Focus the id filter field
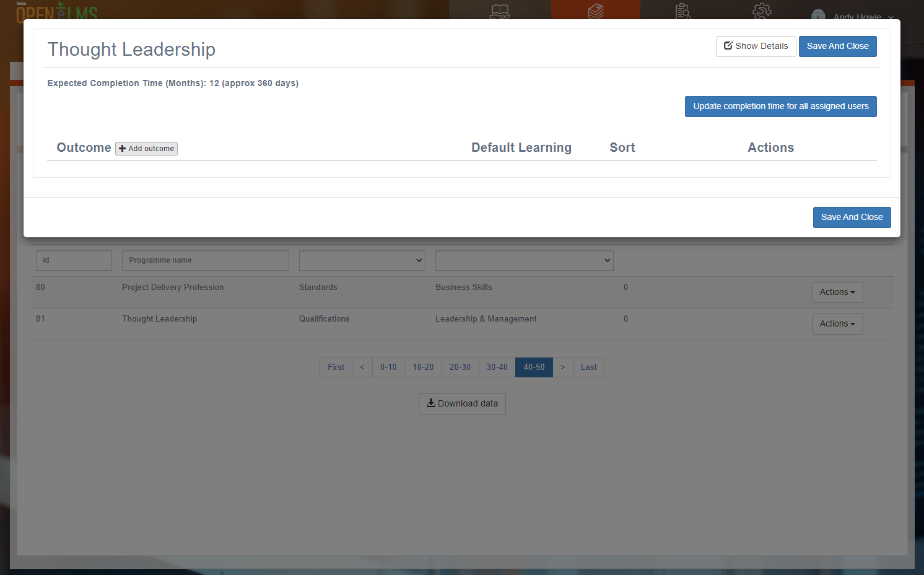Viewport: 924px width, 575px height. [x=74, y=260]
